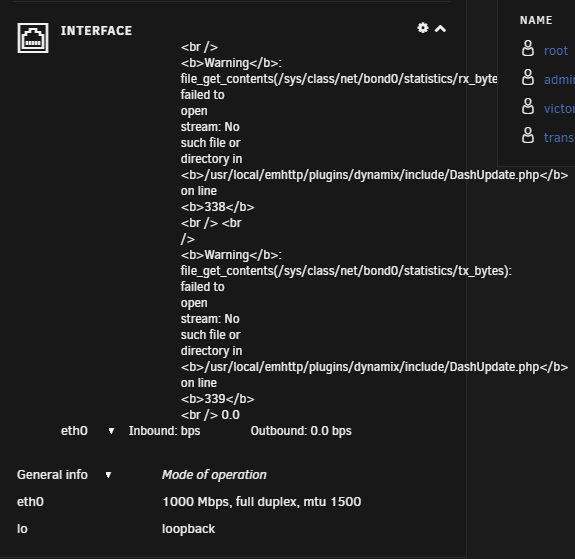Select the NAME column heading
This screenshot has height=559, width=575.
[x=536, y=20]
